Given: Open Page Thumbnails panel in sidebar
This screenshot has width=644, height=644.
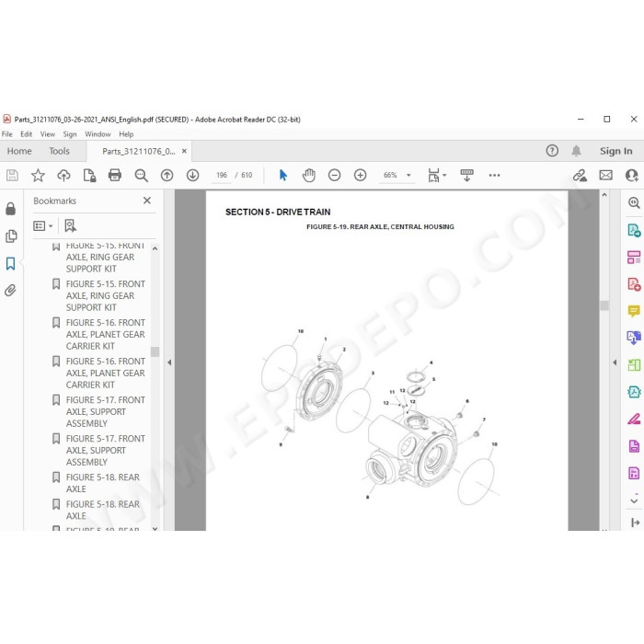Looking at the screenshot, I should pos(11,236).
